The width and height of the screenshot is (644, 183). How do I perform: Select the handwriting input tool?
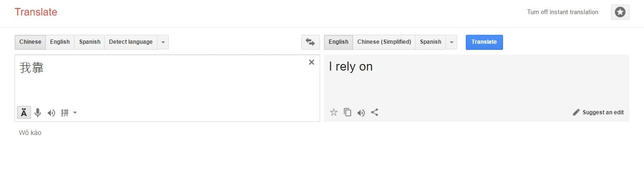pyautogui.click(x=65, y=112)
